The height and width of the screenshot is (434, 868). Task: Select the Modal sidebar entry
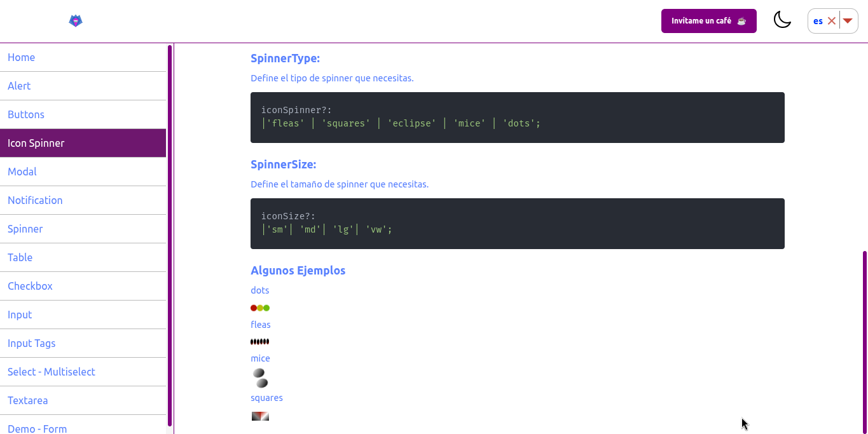pos(22,172)
